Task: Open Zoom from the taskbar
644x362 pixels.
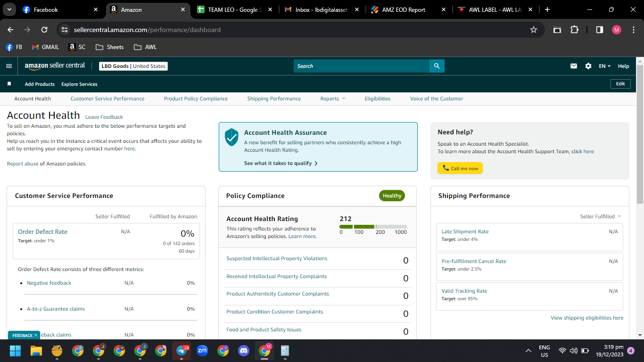Action: [202, 351]
